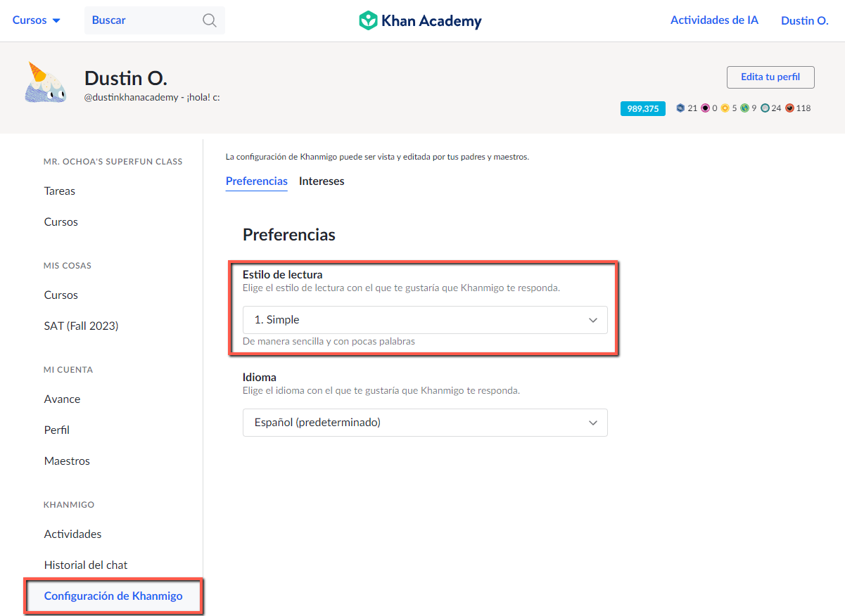Image resolution: width=845 pixels, height=616 pixels.
Task: Click the Dustin O. profile name heading
Action: tap(126, 78)
